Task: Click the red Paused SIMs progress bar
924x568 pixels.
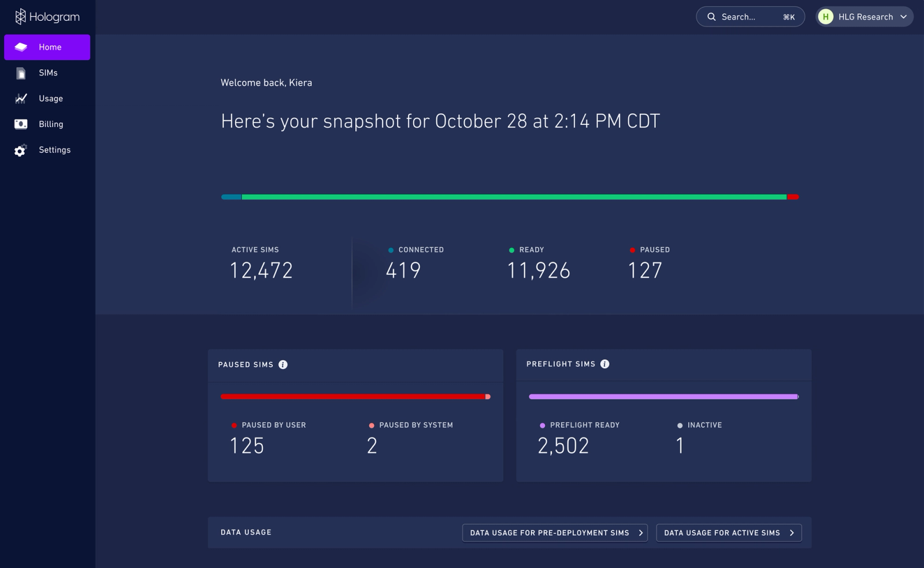Action: [353, 396]
